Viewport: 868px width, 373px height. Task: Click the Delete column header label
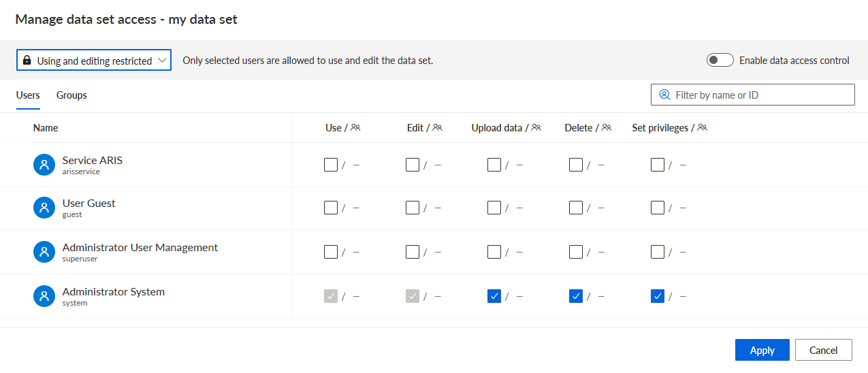579,128
